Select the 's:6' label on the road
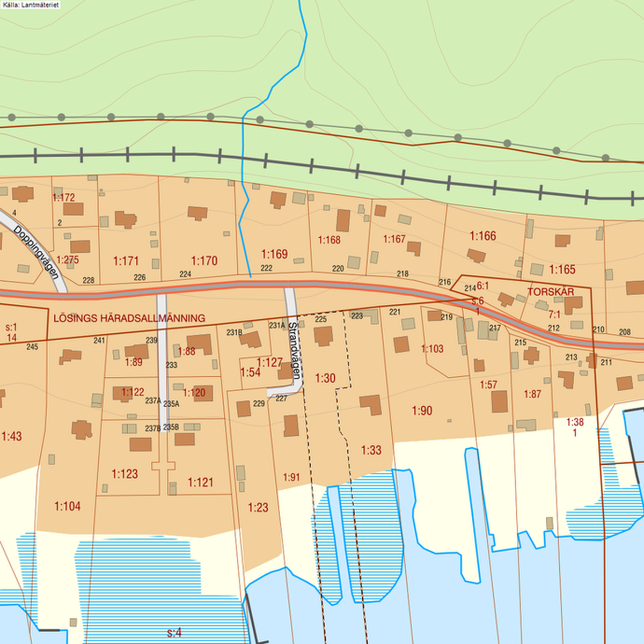The height and width of the screenshot is (644, 644). (478, 301)
